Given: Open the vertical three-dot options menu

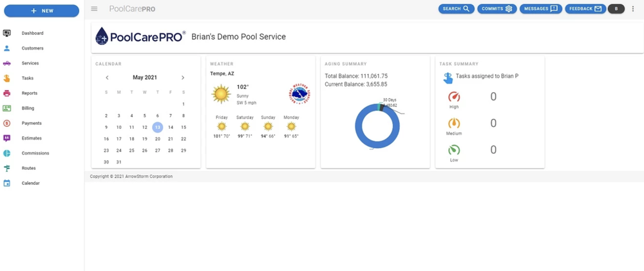Looking at the screenshot, I should click(633, 8).
